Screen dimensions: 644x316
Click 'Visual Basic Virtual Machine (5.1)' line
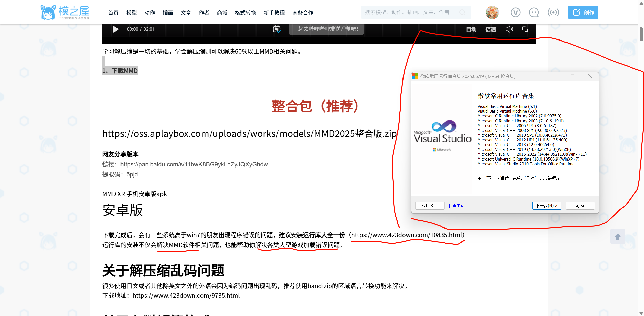tap(507, 106)
